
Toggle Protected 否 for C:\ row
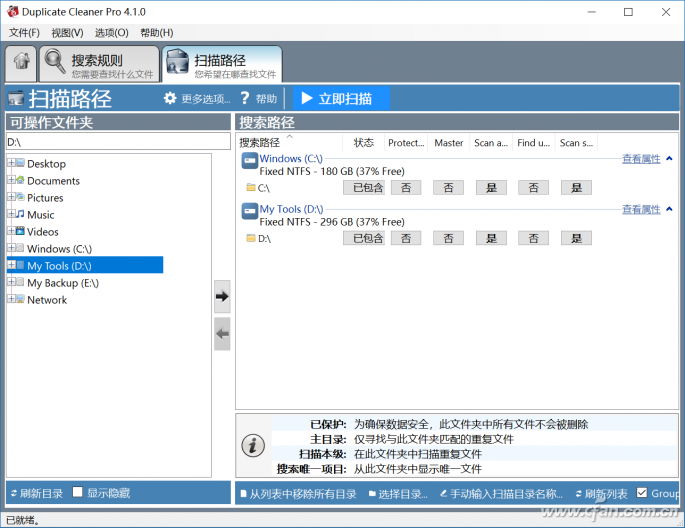click(x=406, y=188)
